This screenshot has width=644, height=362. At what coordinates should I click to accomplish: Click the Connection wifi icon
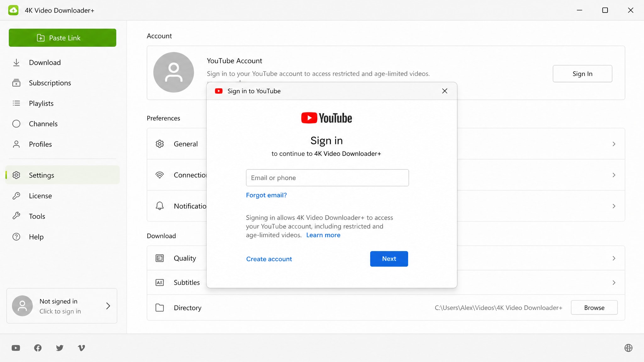(160, 175)
